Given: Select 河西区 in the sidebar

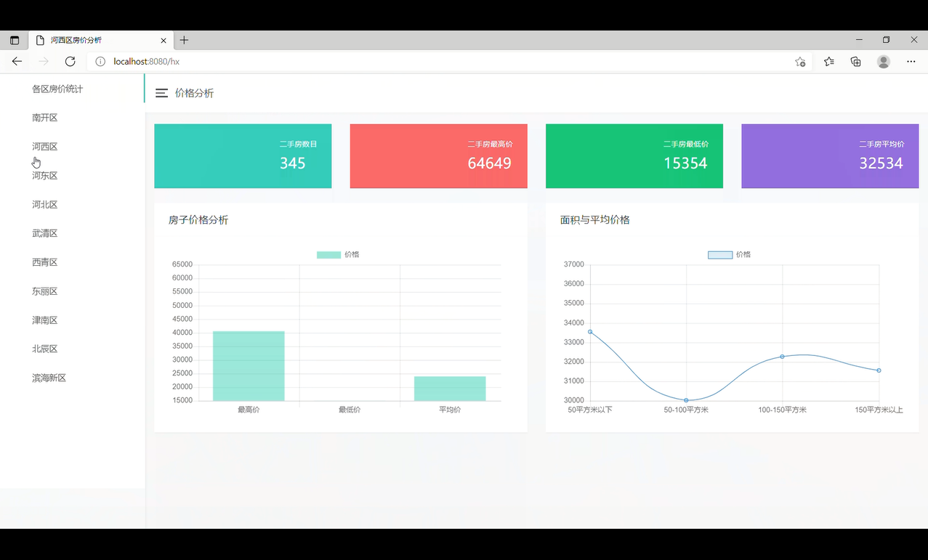Looking at the screenshot, I should click(x=44, y=147).
